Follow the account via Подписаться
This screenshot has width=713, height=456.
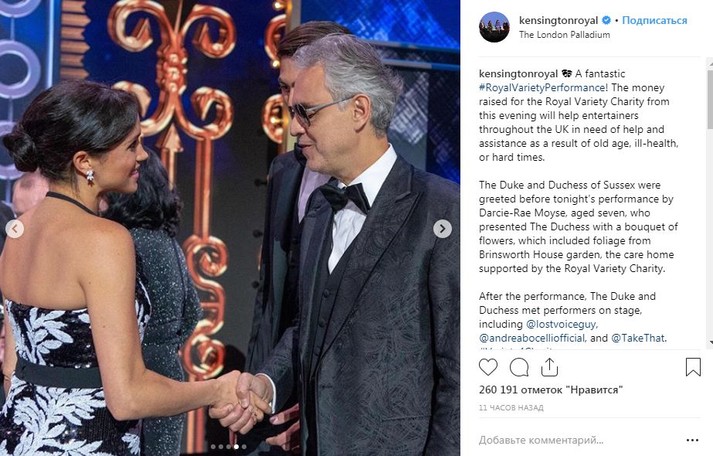654,20
